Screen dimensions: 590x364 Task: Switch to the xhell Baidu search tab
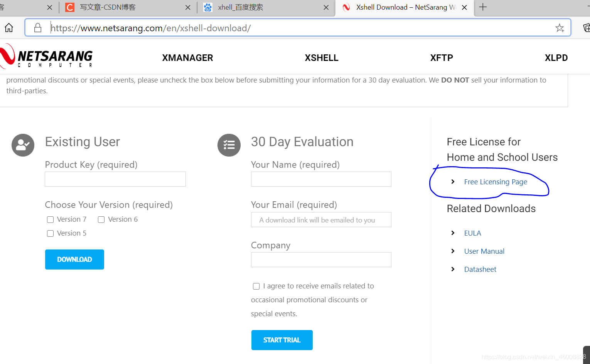click(266, 7)
